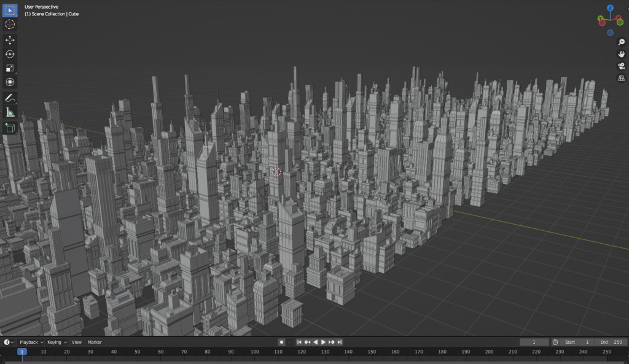
Task: Select the Select Box tool
Action: coord(10,10)
